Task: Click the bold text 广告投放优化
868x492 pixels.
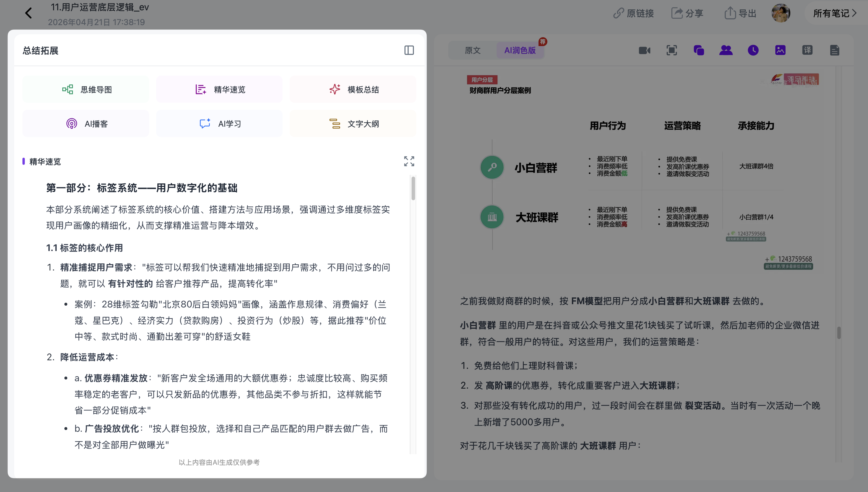Action: [x=112, y=429]
